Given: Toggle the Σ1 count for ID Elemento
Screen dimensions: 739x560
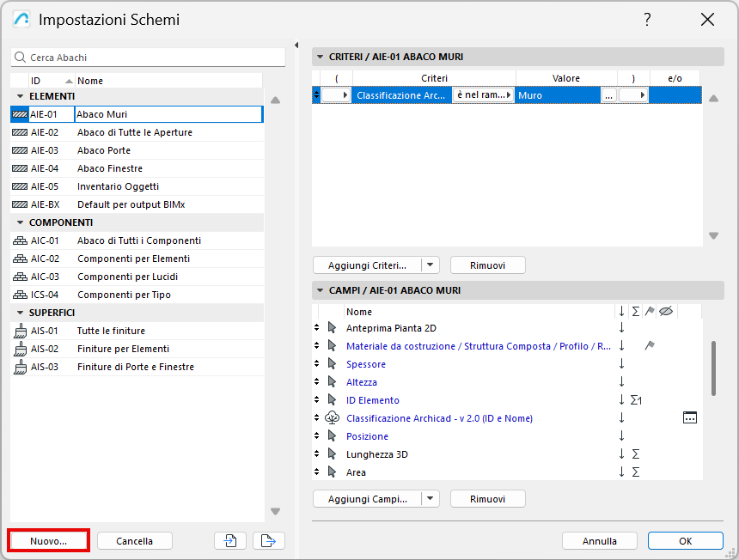Looking at the screenshot, I should 637,400.
